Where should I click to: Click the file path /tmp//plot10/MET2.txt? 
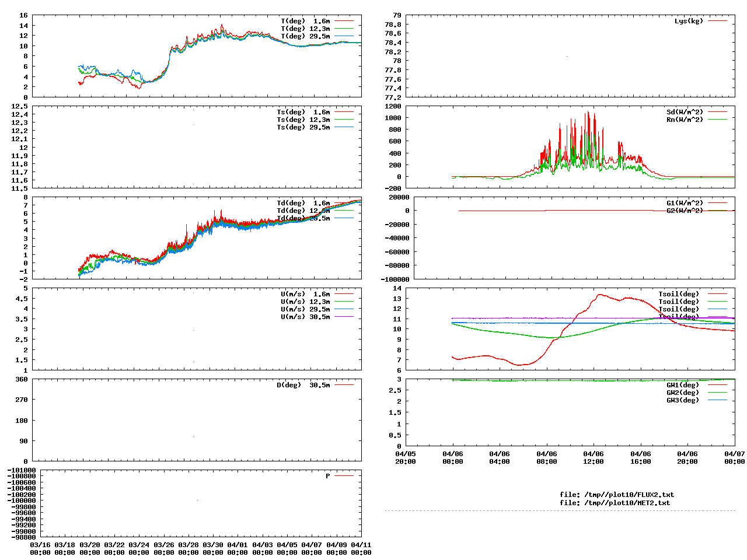click(x=627, y=503)
